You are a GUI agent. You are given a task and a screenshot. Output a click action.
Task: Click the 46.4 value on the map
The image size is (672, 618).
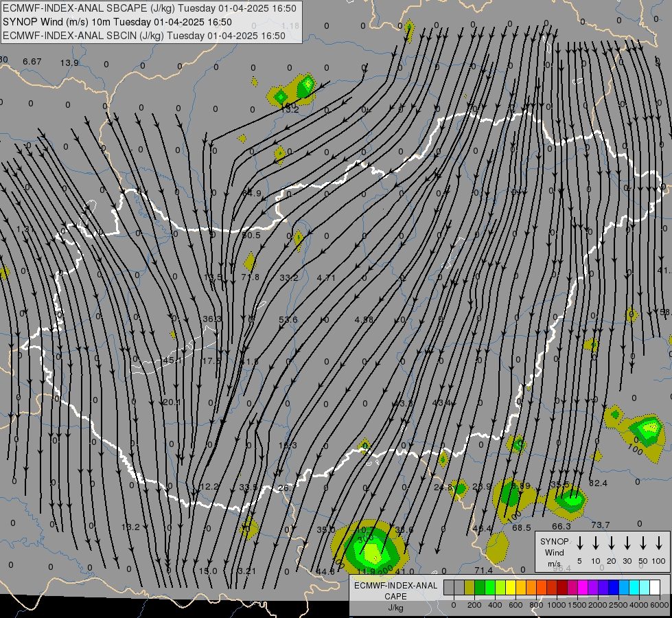(x=482, y=528)
